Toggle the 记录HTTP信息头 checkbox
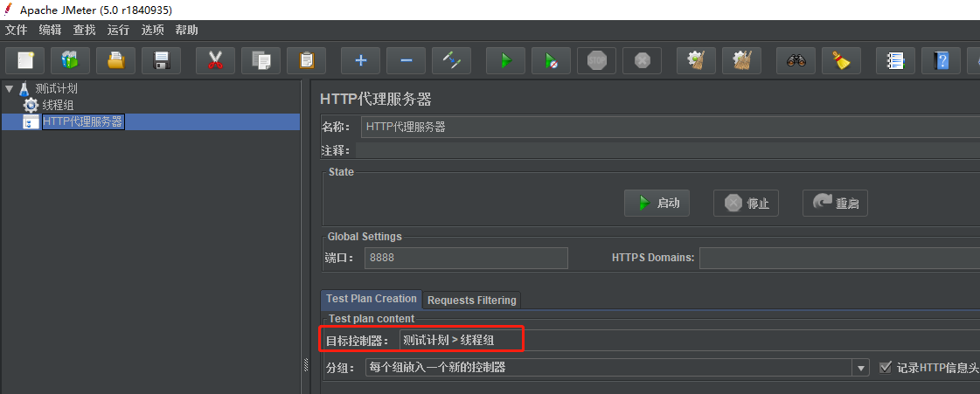Viewport: 980px width, 394px height. 885,367
